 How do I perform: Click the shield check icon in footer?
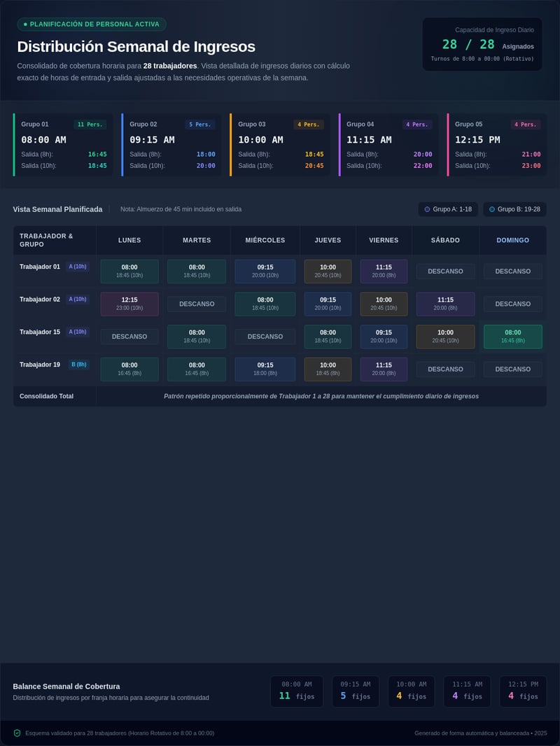tap(17, 733)
